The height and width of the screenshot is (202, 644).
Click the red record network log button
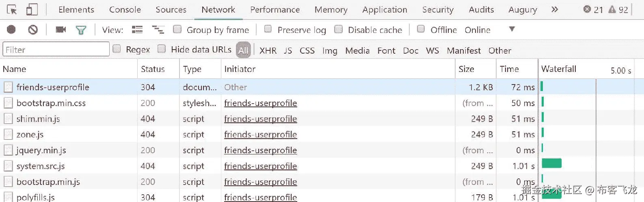tap(11, 30)
